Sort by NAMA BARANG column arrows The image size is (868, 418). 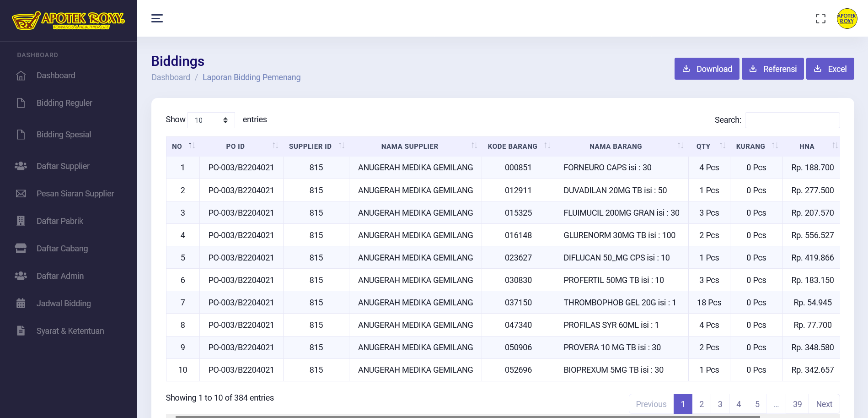point(680,146)
